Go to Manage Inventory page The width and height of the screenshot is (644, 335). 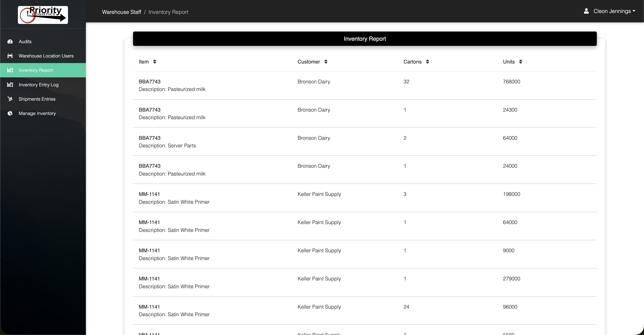click(x=37, y=114)
